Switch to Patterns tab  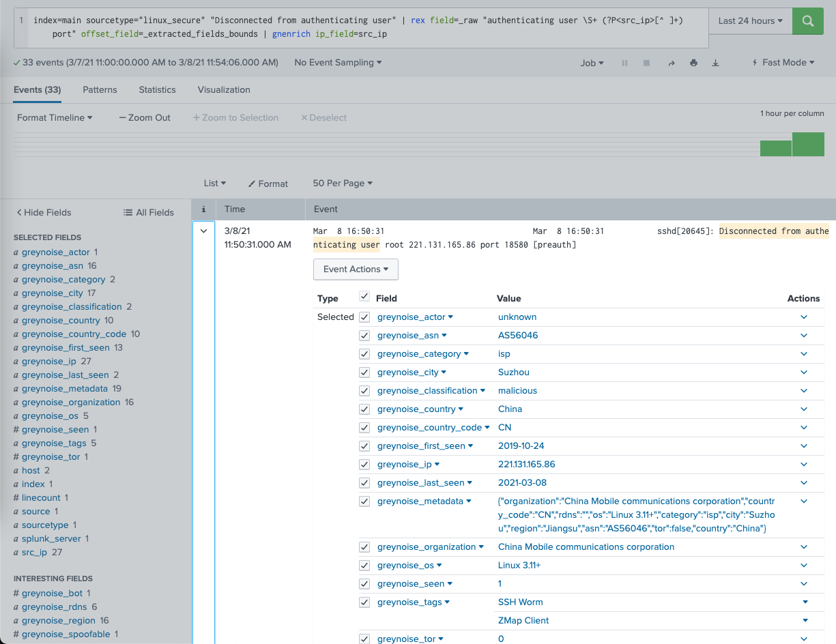[x=100, y=89]
